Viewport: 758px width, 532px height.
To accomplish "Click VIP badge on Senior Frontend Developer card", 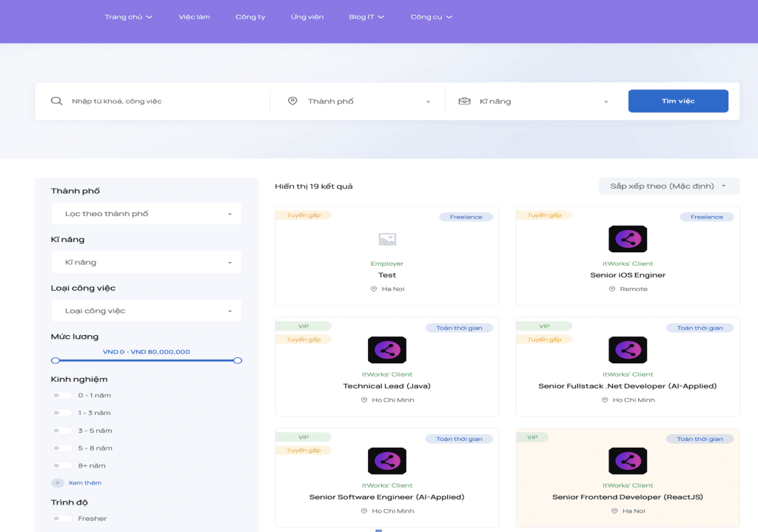I will coord(532,437).
